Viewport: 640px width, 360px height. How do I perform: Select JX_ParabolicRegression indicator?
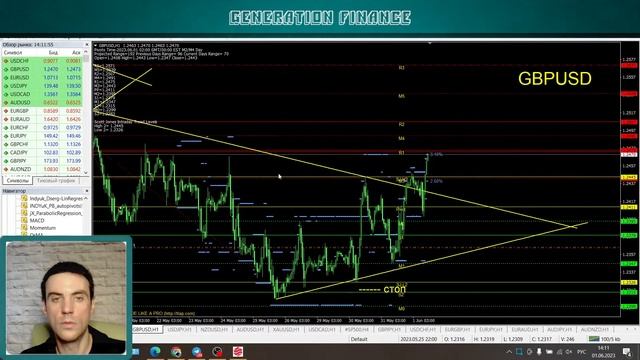(x=52, y=213)
